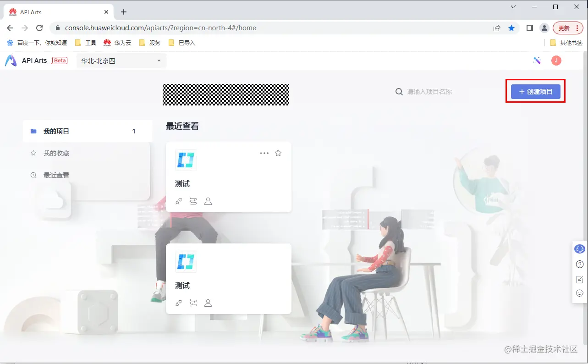
Task: Open the three-dot more menu on 测试 card
Action: click(264, 153)
